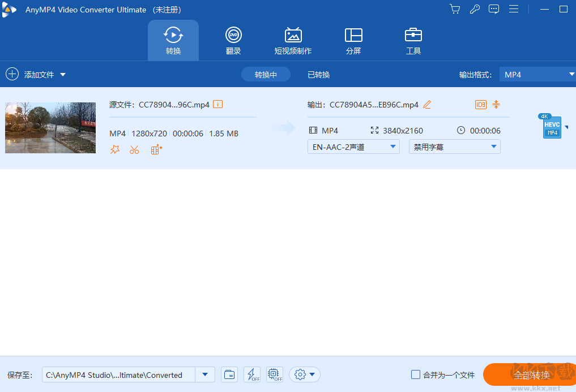Screen dimensions: 576x392
Task: Click the video compress icon near ID3
Action: 496,104
